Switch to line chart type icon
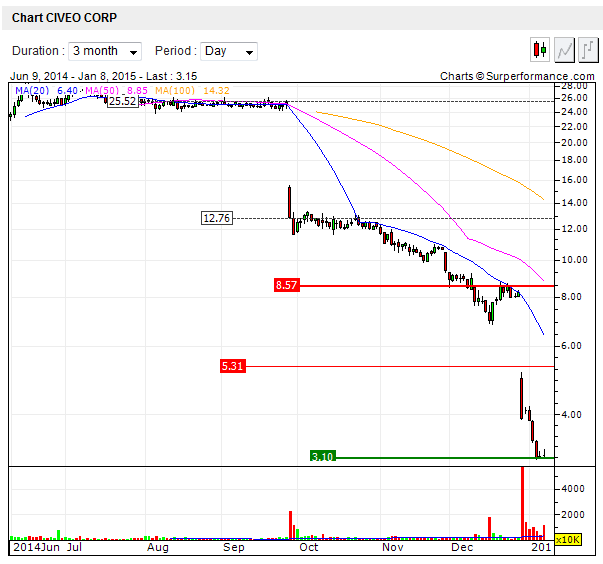603x564 pixels. (564, 50)
